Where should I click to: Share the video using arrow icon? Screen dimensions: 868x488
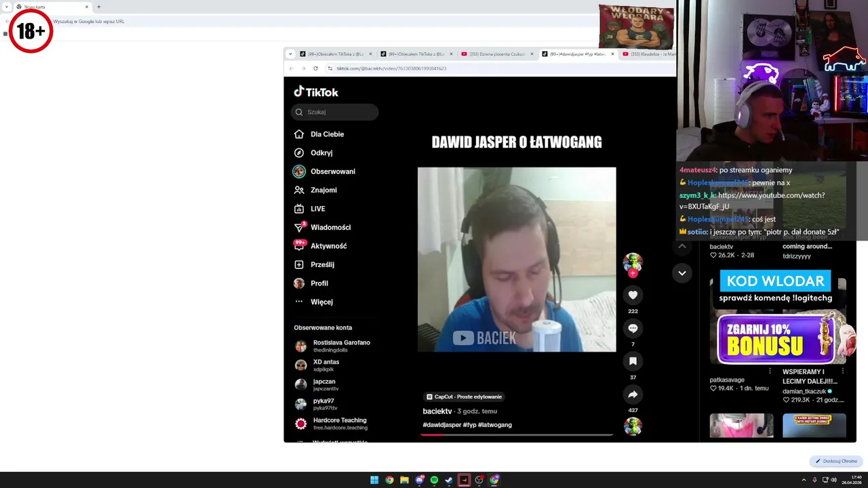coord(633,394)
